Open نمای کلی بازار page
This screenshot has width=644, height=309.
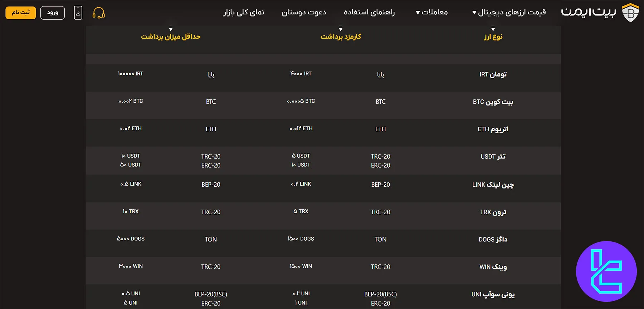[x=244, y=12]
